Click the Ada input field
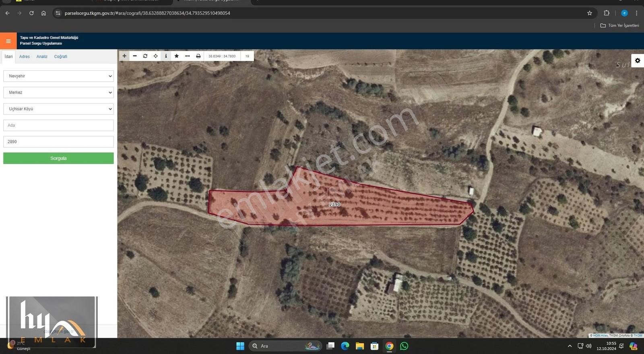Screen dimensions: 644x354 (58, 126)
